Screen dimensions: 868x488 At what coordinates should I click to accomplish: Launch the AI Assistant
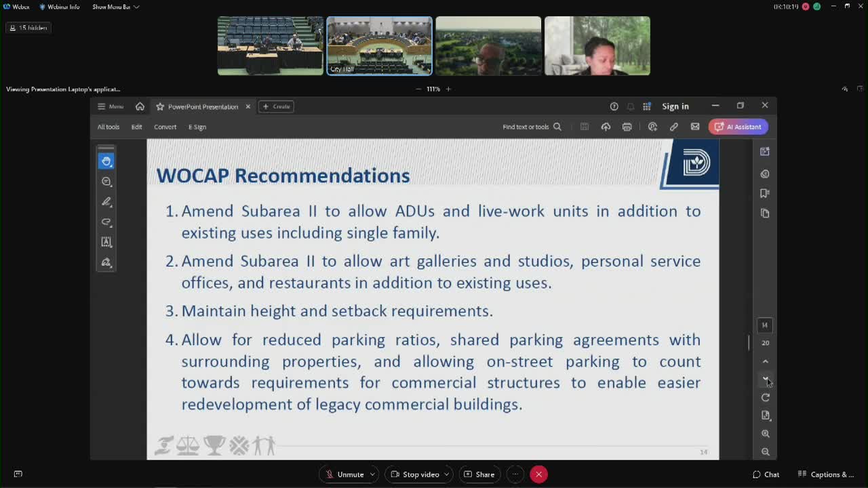[x=738, y=127]
